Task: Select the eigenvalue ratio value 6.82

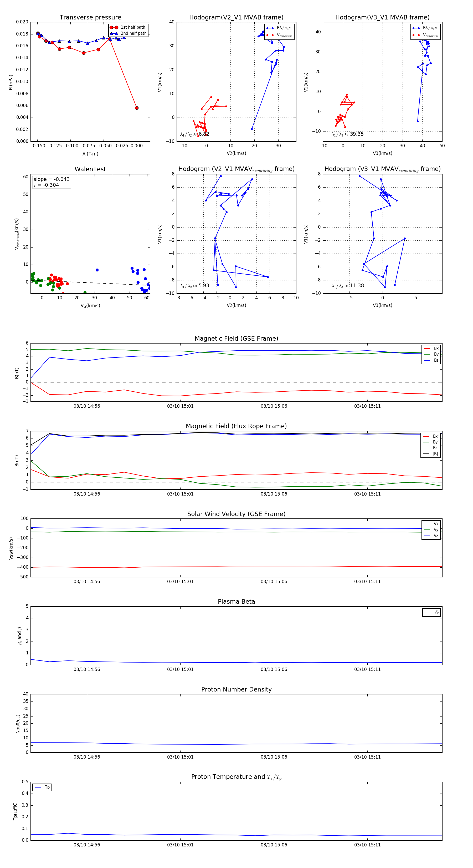Action: coord(204,134)
